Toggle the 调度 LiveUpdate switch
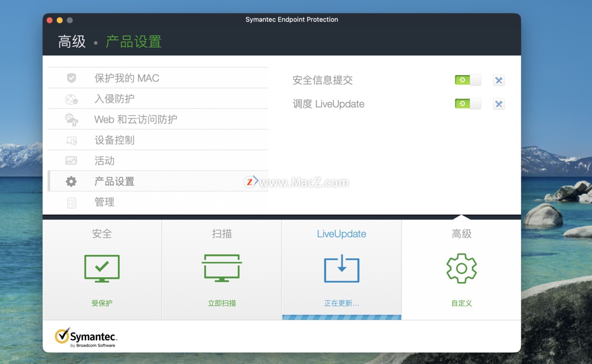 (x=468, y=104)
